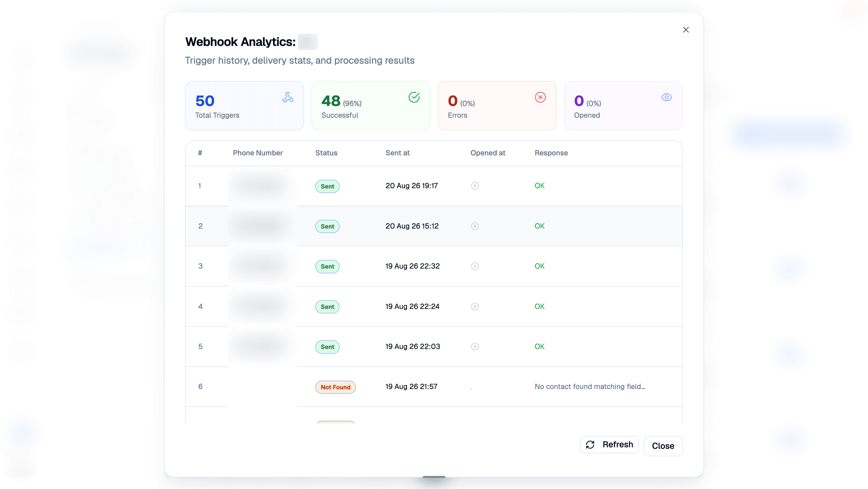Click the Sent badge in row 3
This screenshot has width=868, height=489.
tap(327, 266)
